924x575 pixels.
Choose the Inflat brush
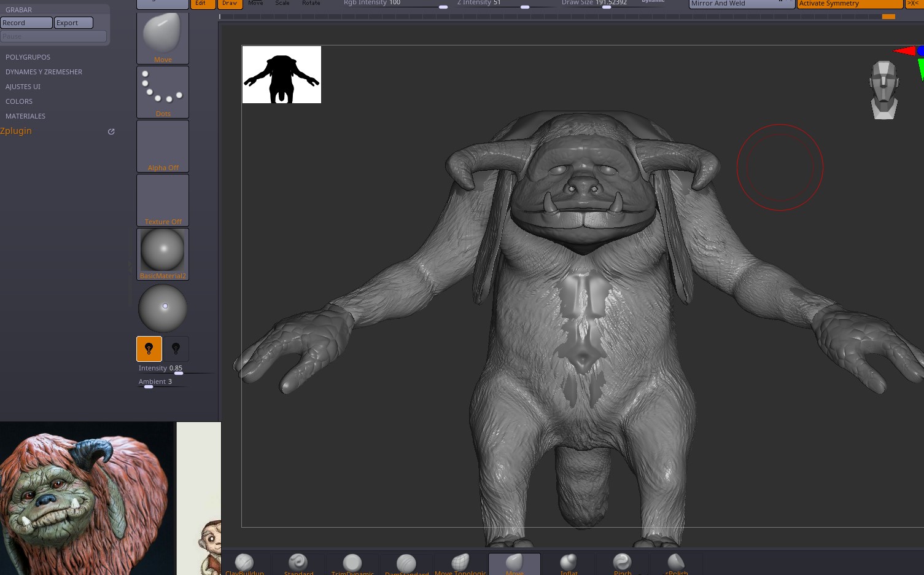click(569, 564)
